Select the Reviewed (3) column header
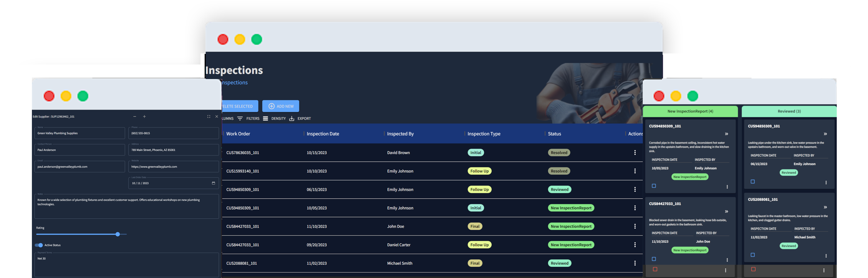Image resolution: width=868 pixels, height=278 pixels. tap(789, 111)
